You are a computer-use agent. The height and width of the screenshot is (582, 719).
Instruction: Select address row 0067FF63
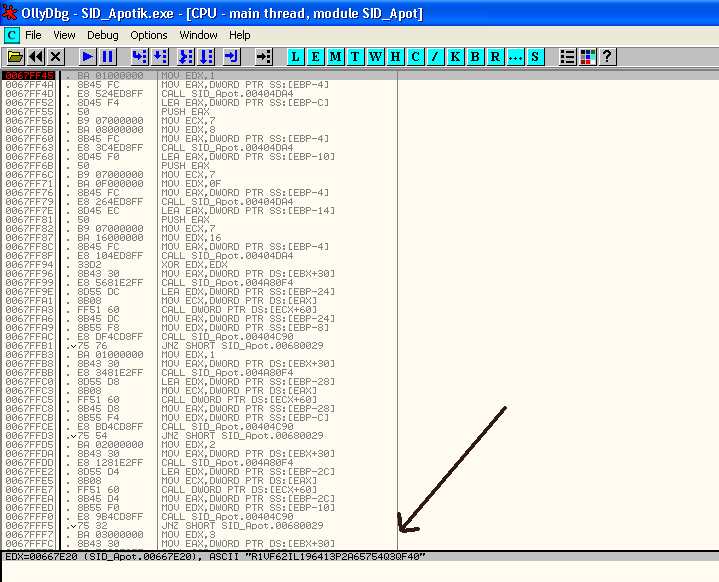(x=29, y=148)
